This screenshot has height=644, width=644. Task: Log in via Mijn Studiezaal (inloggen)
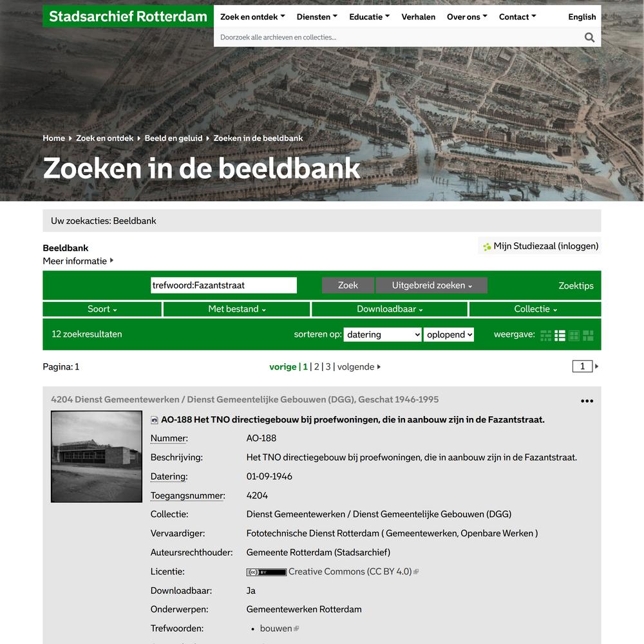coord(546,246)
